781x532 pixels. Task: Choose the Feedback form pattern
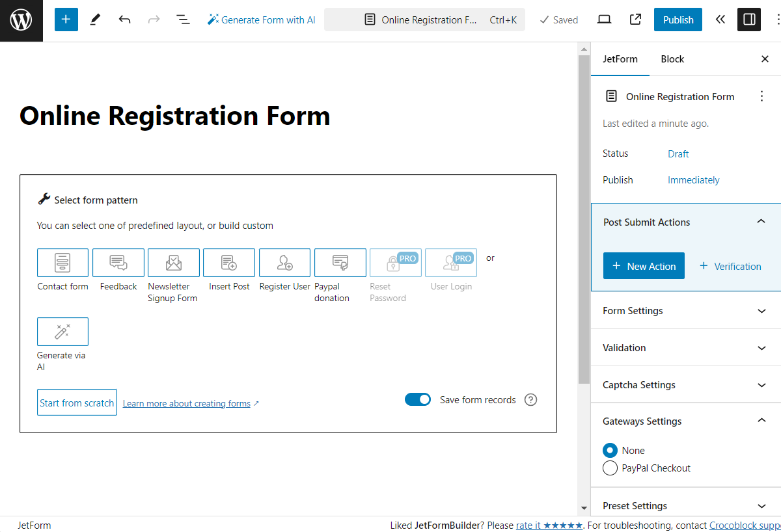click(x=118, y=263)
